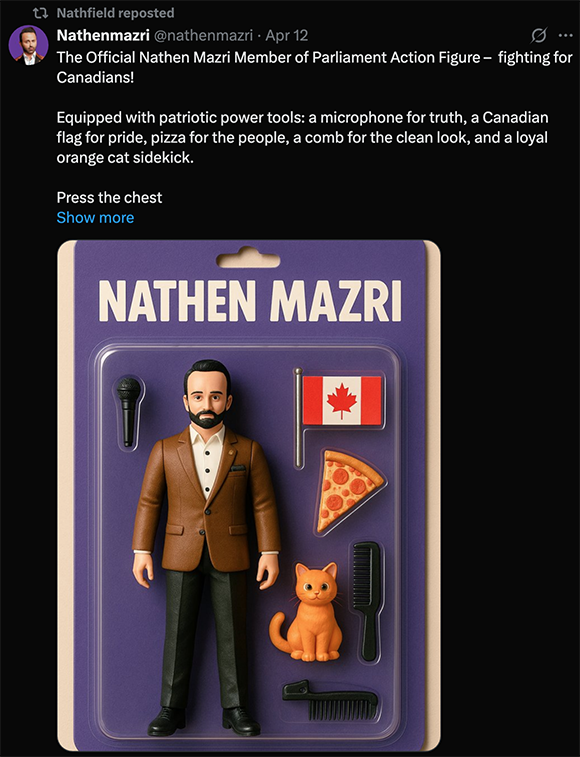Click the Nathenmazri display name
This screenshot has width=580, height=757.
point(103,35)
